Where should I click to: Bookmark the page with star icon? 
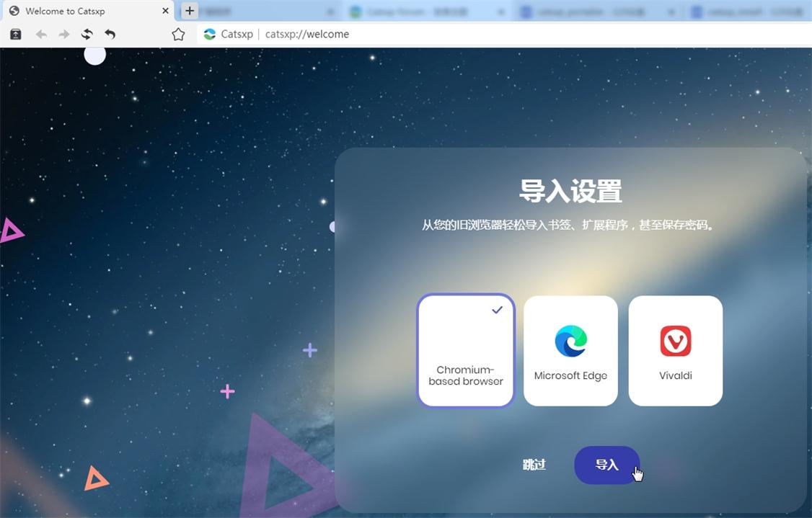point(178,34)
